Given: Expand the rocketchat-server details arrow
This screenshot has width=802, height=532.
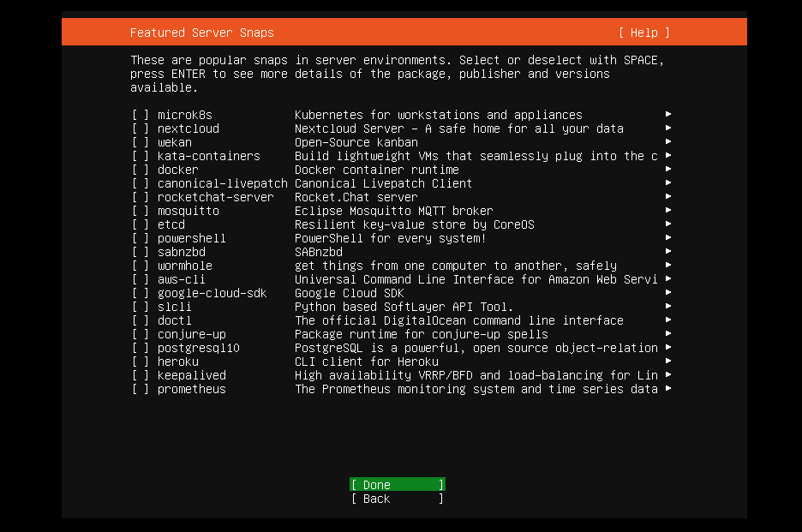Looking at the screenshot, I should click(x=667, y=197).
